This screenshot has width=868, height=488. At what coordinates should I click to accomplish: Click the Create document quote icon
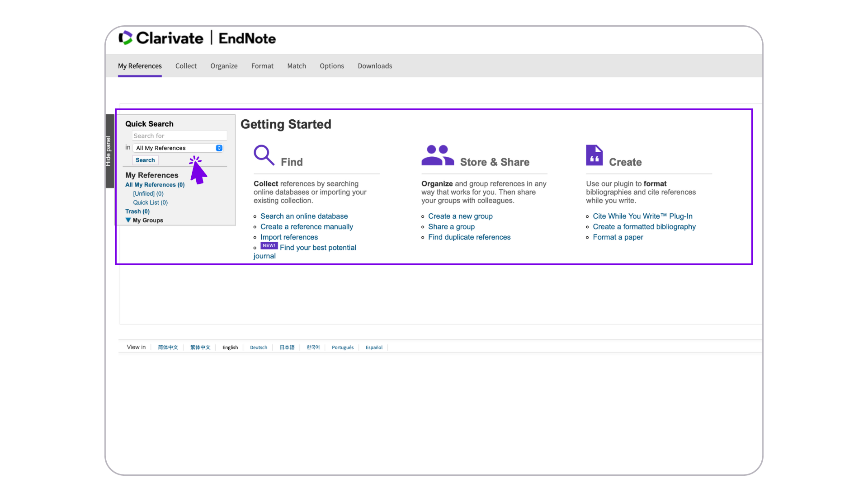594,155
